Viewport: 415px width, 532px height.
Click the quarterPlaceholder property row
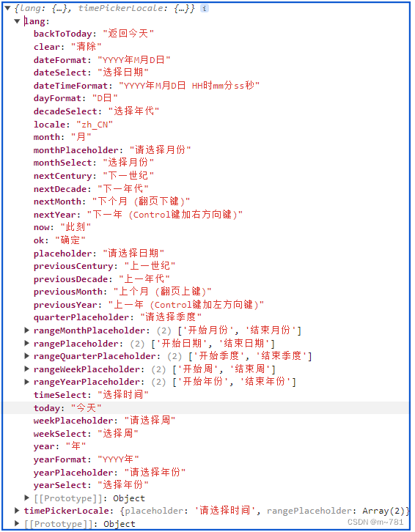[x=117, y=317]
